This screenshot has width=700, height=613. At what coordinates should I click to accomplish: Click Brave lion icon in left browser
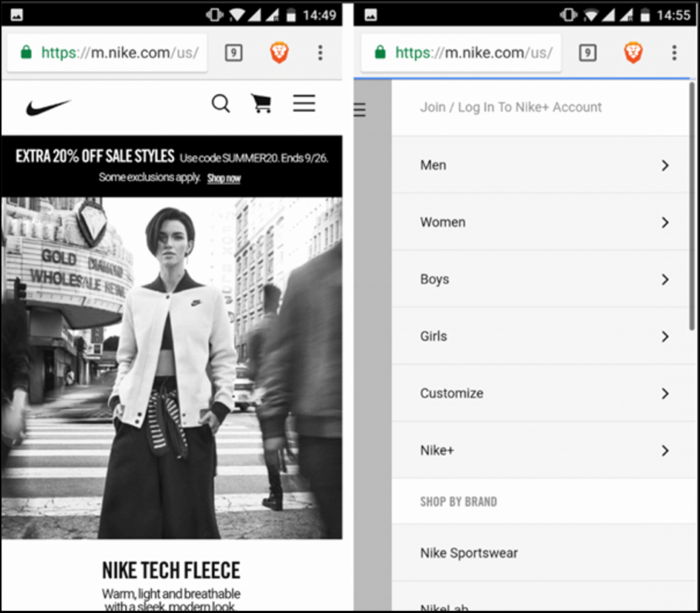pos(279,53)
